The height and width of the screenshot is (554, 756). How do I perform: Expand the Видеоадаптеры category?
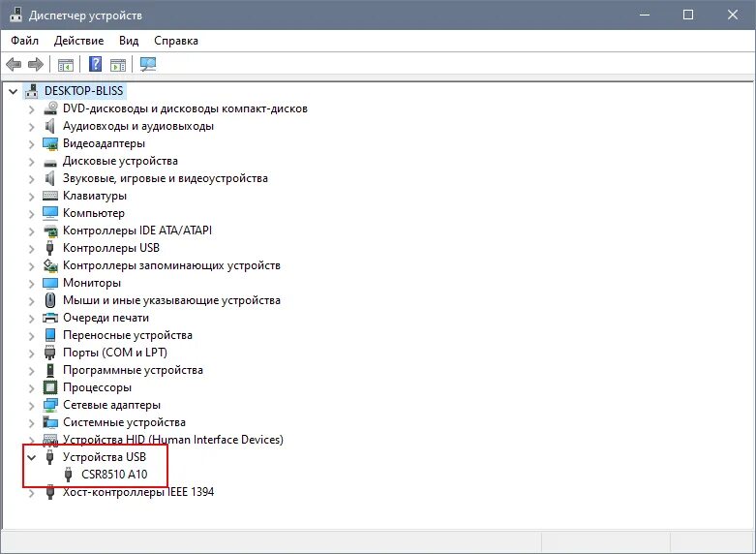pyautogui.click(x=31, y=143)
